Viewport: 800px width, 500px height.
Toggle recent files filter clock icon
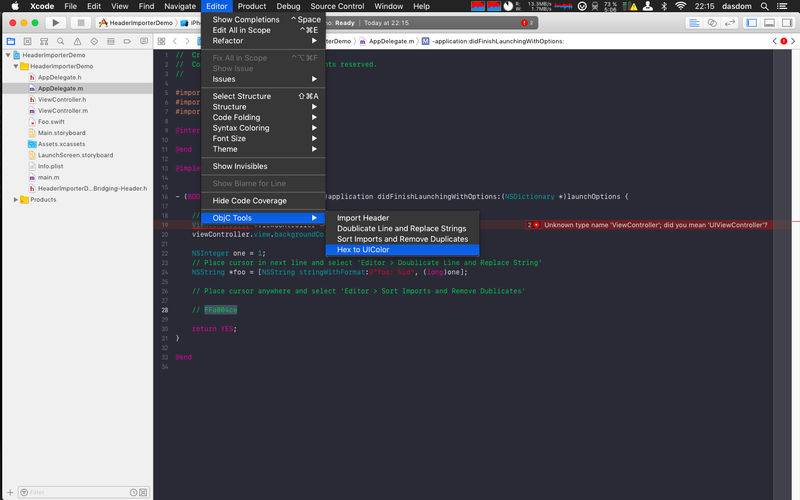(x=133, y=492)
